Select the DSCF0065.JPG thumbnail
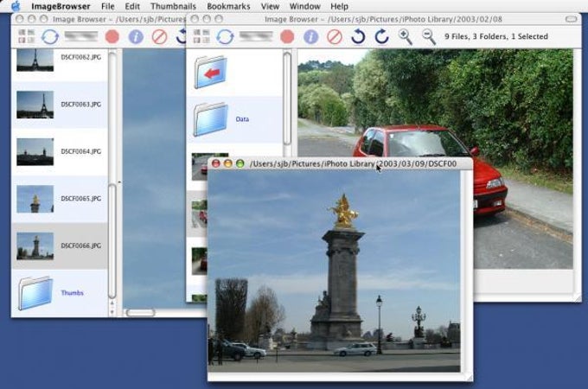This screenshot has width=588, height=389. coord(35,199)
